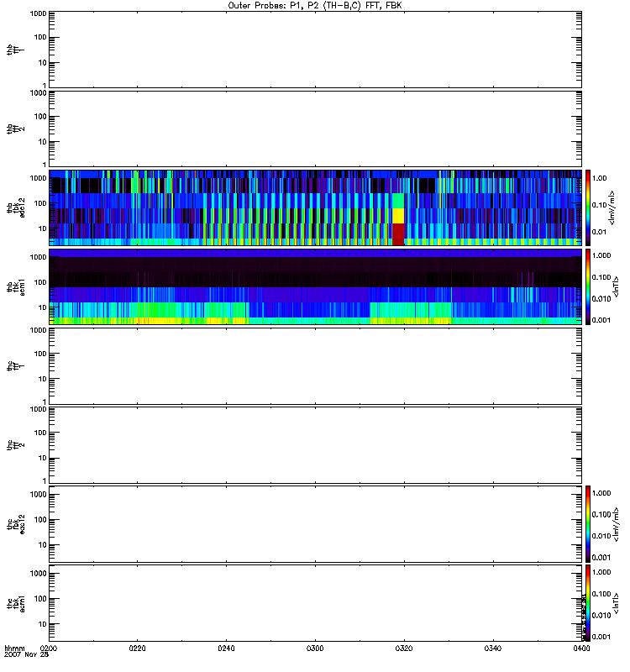
Task: Click the 0240 time tick label
Action: tap(226, 648)
